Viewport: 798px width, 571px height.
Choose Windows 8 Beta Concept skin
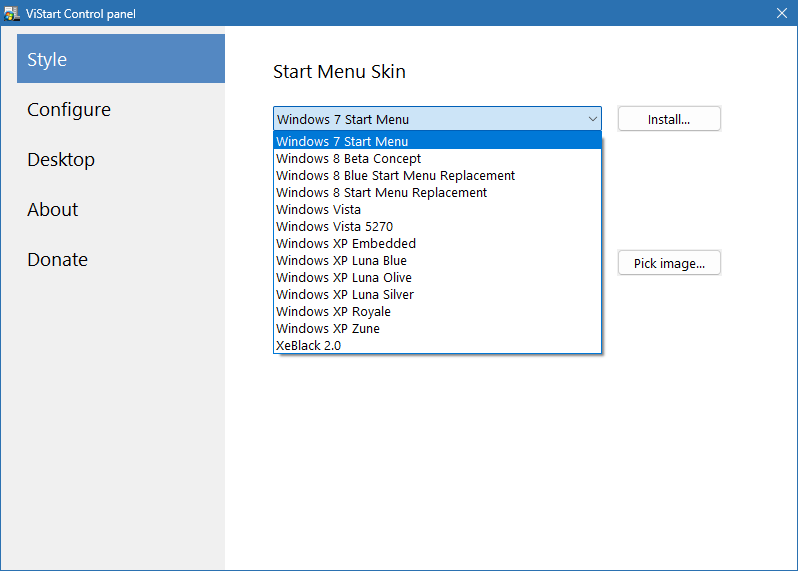pos(348,158)
